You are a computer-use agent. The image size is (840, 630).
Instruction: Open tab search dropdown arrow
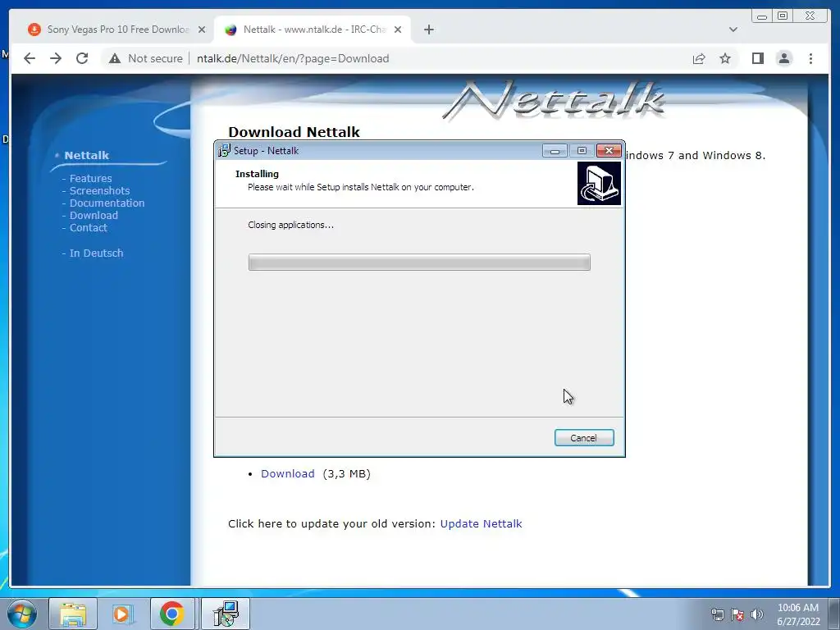tap(733, 30)
